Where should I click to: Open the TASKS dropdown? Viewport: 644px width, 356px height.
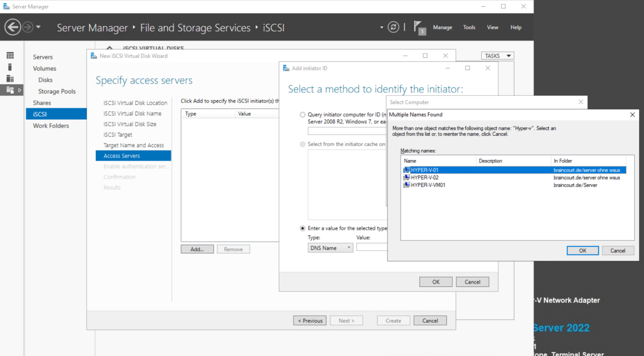click(497, 55)
